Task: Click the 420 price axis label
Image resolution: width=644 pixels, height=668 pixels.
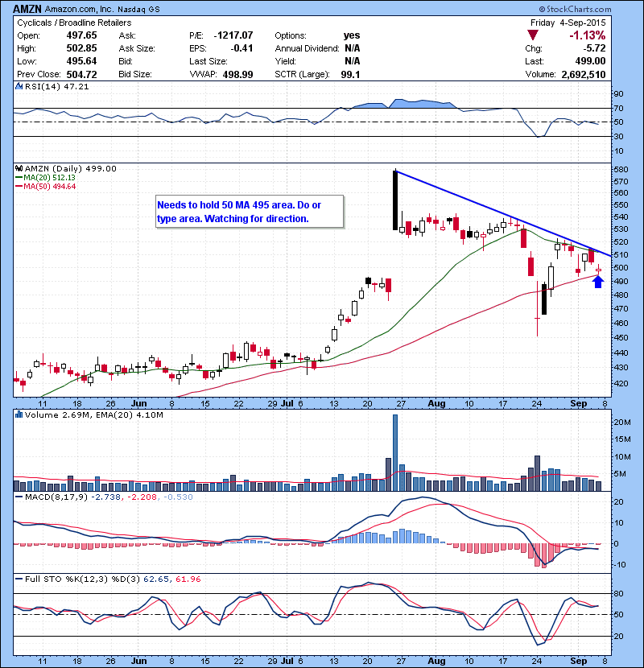Action: [621, 383]
